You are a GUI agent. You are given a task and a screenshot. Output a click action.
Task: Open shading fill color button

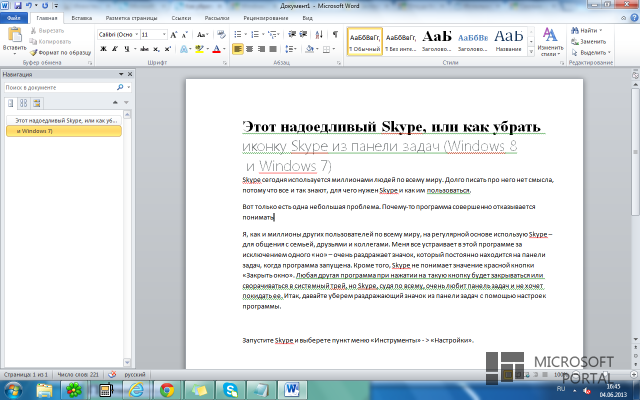click(x=309, y=49)
